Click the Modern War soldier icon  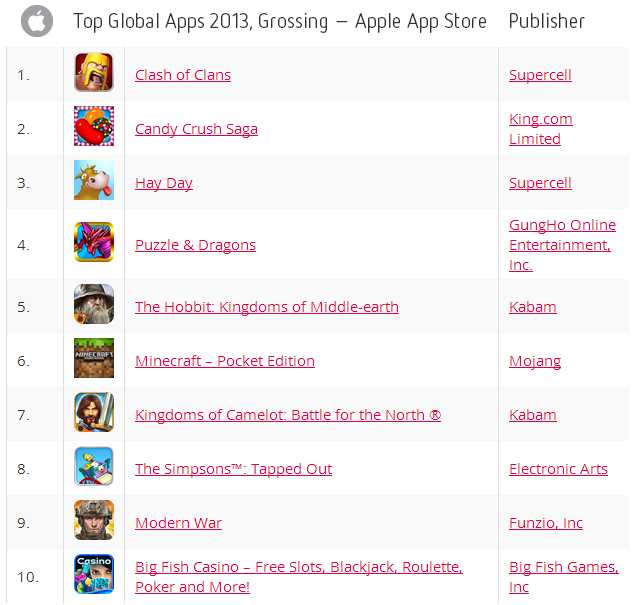coord(94,520)
